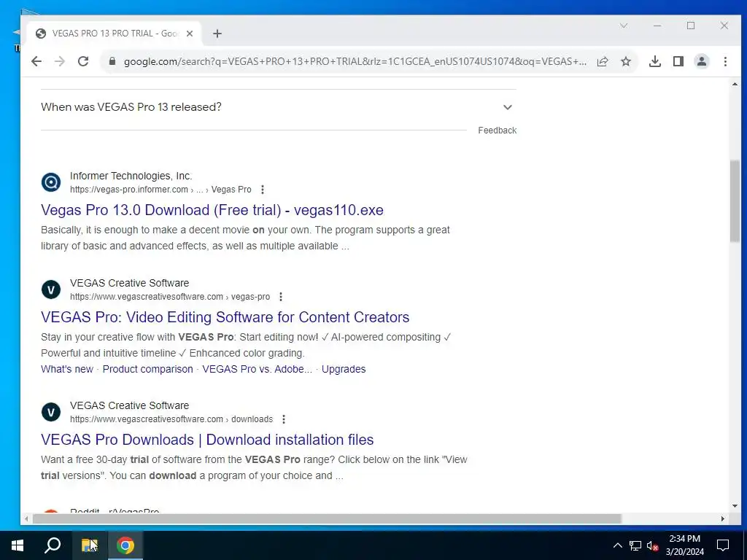The width and height of the screenshot is (747, 560).
Task: Click the horizontal scrollbar thumb
Action: coord(327,518)
